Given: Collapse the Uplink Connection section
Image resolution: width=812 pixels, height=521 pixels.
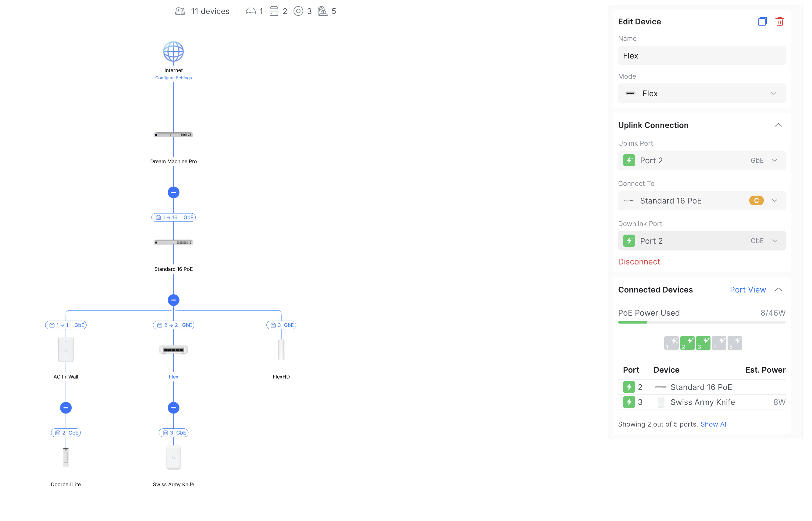Looking at the screenshot, I should [778, 125].
